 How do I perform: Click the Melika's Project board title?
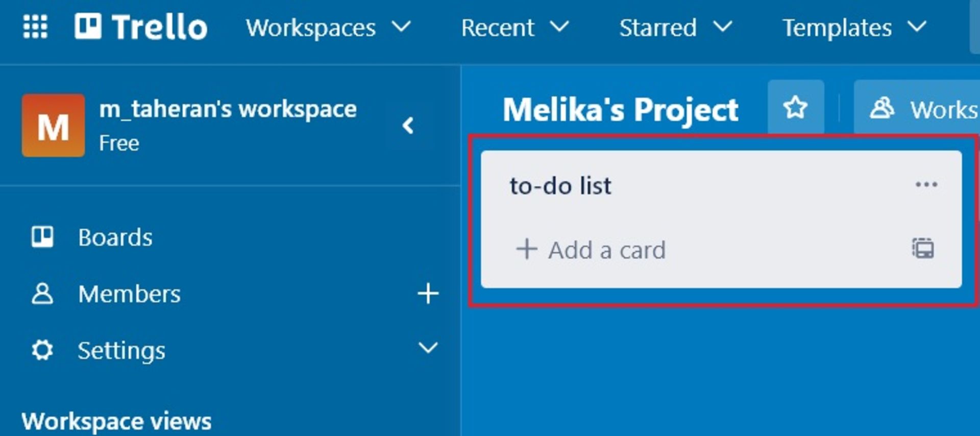click(620, 110)
